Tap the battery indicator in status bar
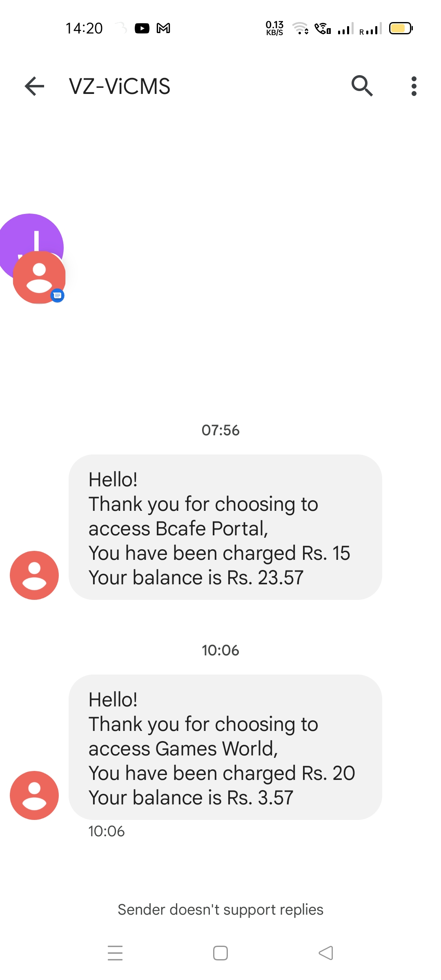Viewport: 441px width, 980px height. tap(401, 28)
